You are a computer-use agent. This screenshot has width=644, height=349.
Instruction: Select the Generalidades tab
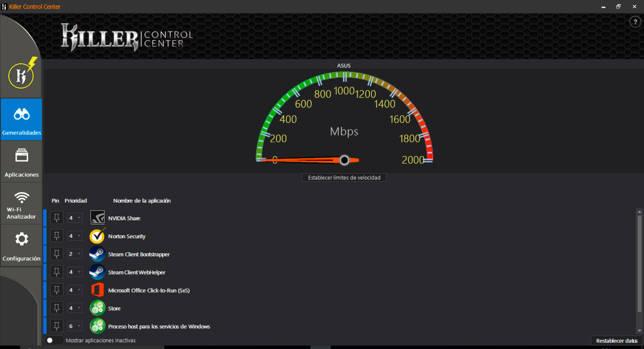(21, 119)
